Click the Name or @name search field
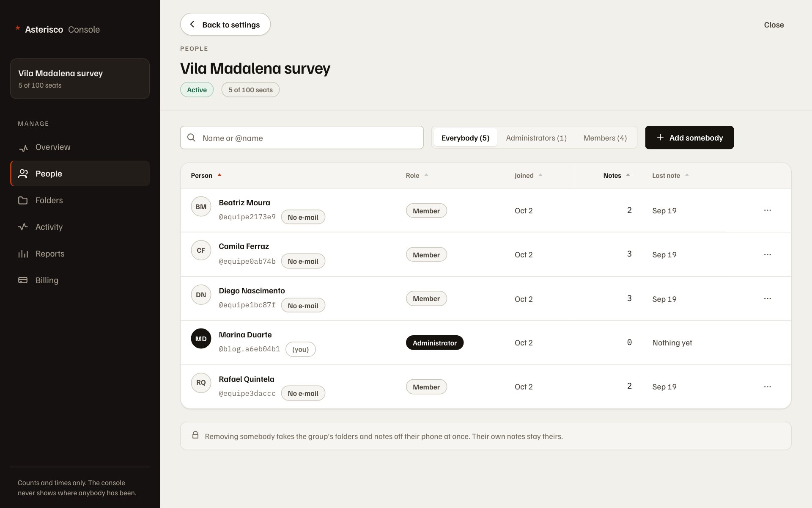 (302, 138)
